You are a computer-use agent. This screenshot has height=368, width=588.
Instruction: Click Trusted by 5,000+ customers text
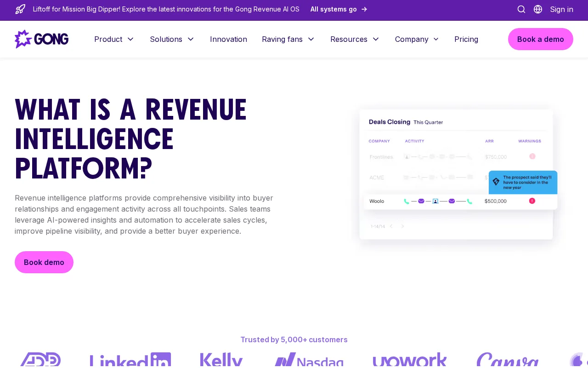coord(294,339)
